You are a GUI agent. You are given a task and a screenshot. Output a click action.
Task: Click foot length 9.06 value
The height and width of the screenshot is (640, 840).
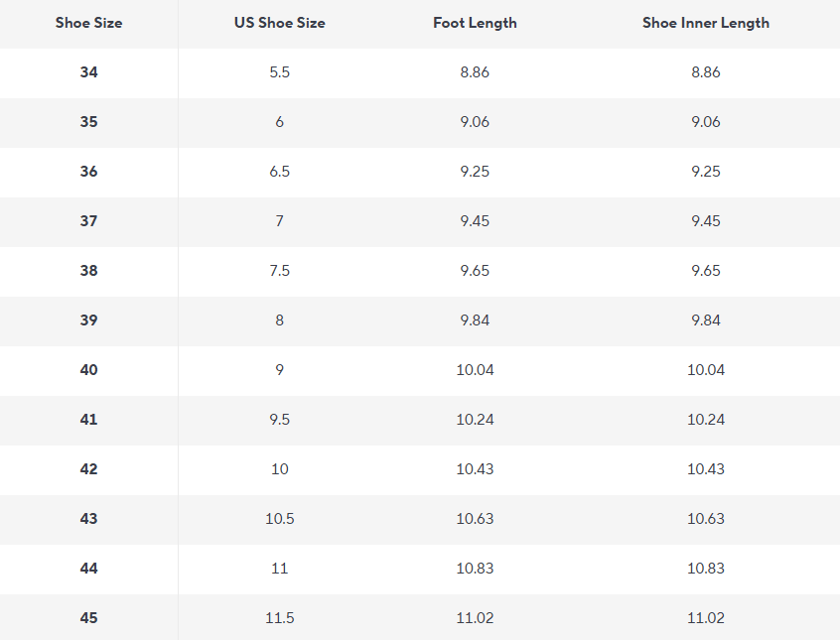coord(475,122)
